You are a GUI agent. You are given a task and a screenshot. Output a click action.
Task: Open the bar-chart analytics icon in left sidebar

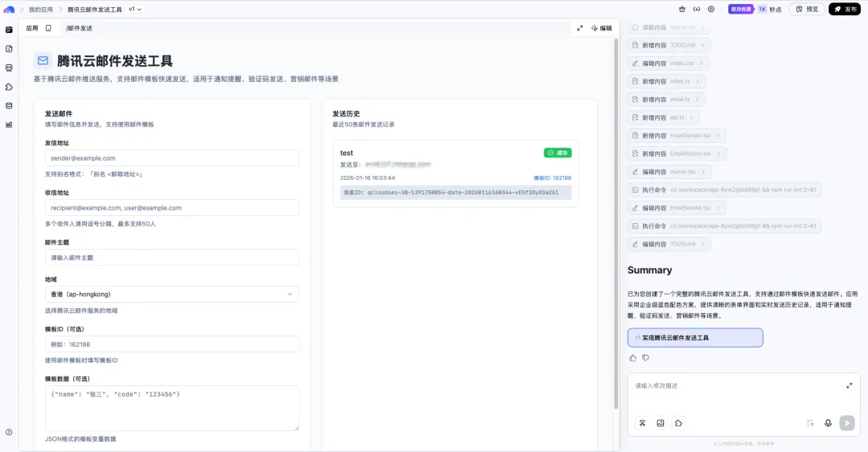tap(9, 124)
